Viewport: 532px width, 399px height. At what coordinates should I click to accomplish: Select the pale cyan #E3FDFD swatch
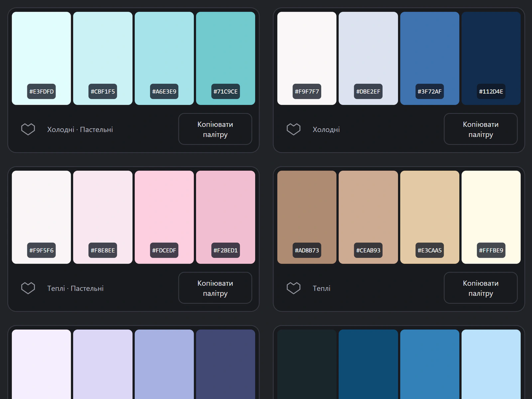coord(41,59)
